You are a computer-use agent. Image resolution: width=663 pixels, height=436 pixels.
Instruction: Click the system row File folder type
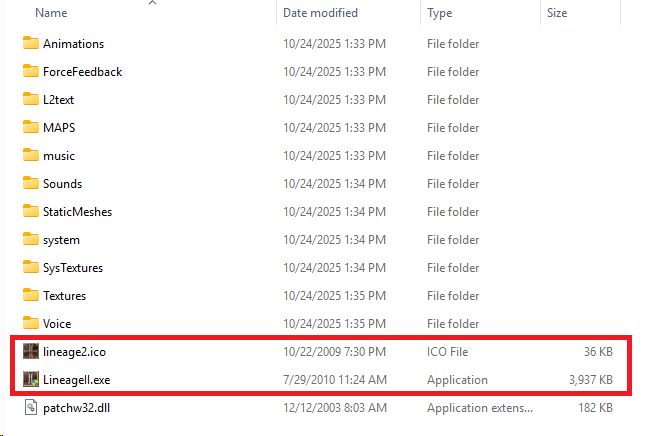pos(453,240)
